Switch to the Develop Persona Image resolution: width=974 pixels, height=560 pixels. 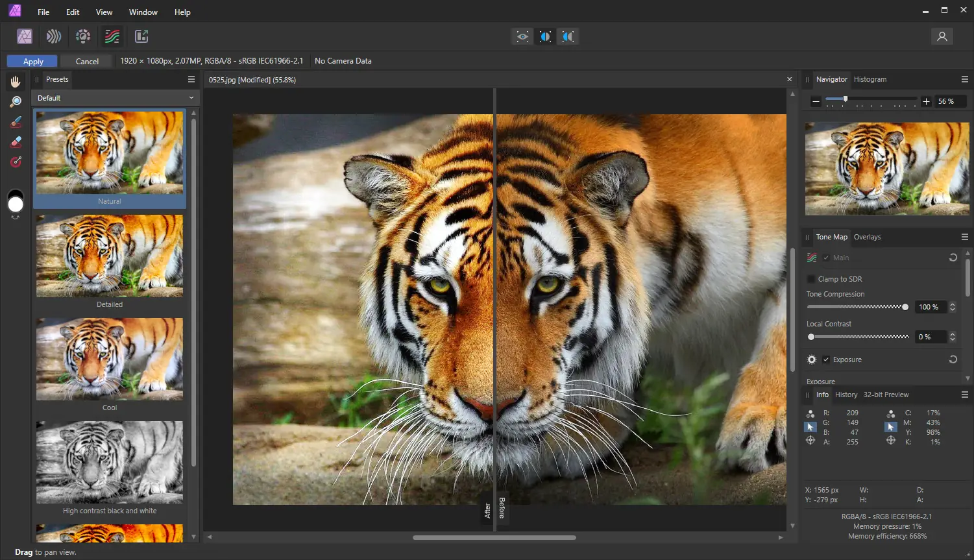83,36
